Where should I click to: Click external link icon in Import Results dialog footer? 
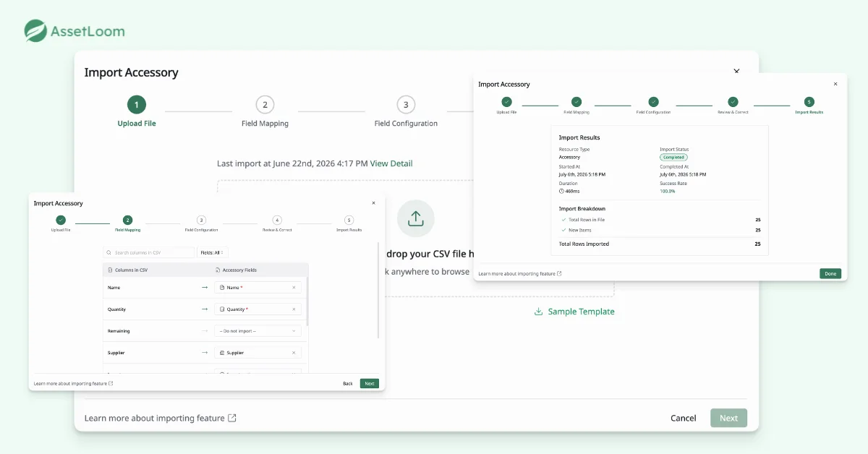click(559, 274)
